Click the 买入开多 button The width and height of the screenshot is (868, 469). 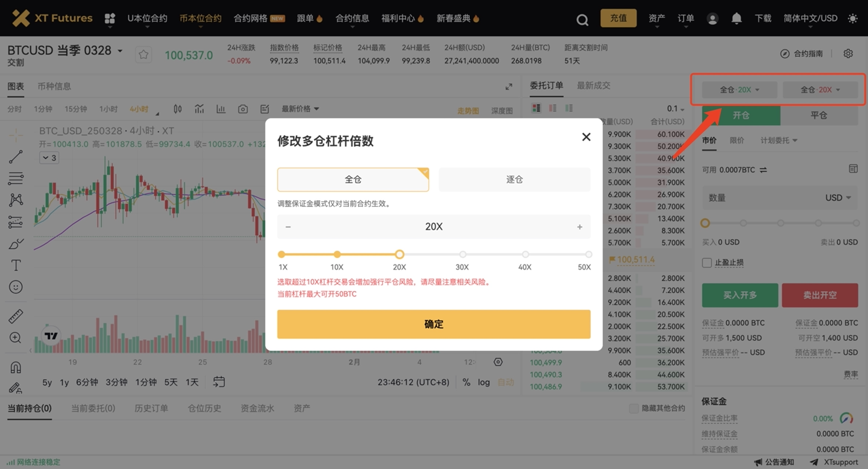740,295
